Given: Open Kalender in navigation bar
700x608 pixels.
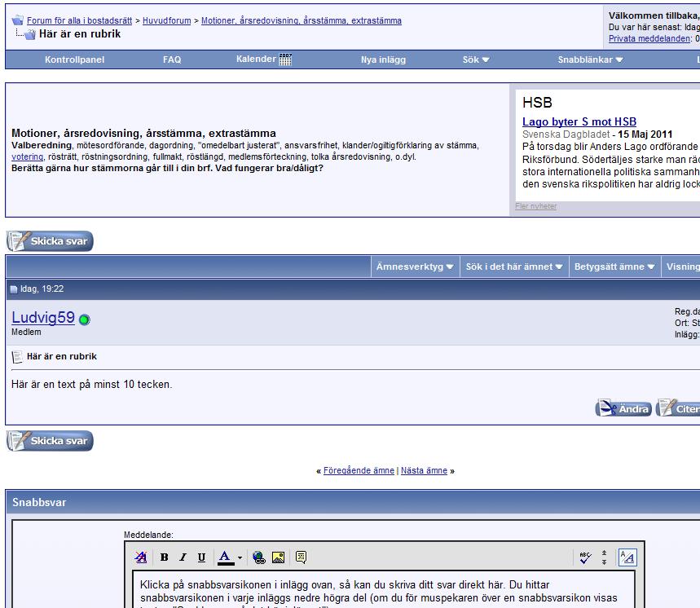Looking at the screenshot, I should pyautogui.click(x=256, y=59).
